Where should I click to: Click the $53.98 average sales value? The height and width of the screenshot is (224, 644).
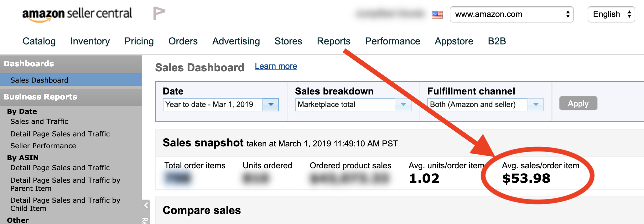pos(526,178)
